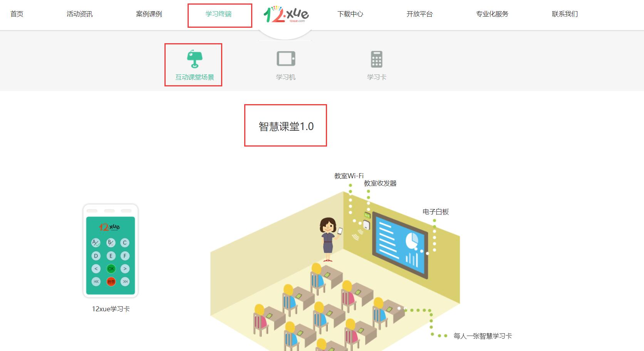This screenshot has width=644, height=351.
Task: Select the 学习卡 calculator icon
Action: [x=376, y=59]
